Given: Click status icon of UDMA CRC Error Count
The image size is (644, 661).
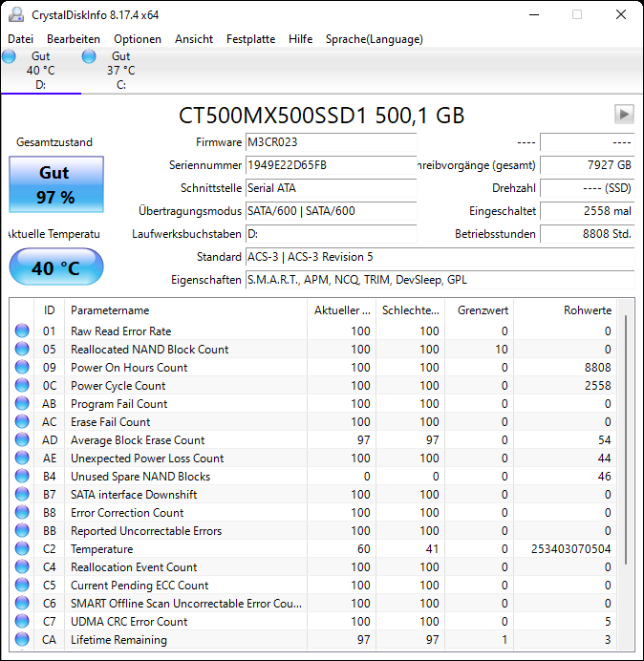Looking at the screenshot, I should (22, 621).
